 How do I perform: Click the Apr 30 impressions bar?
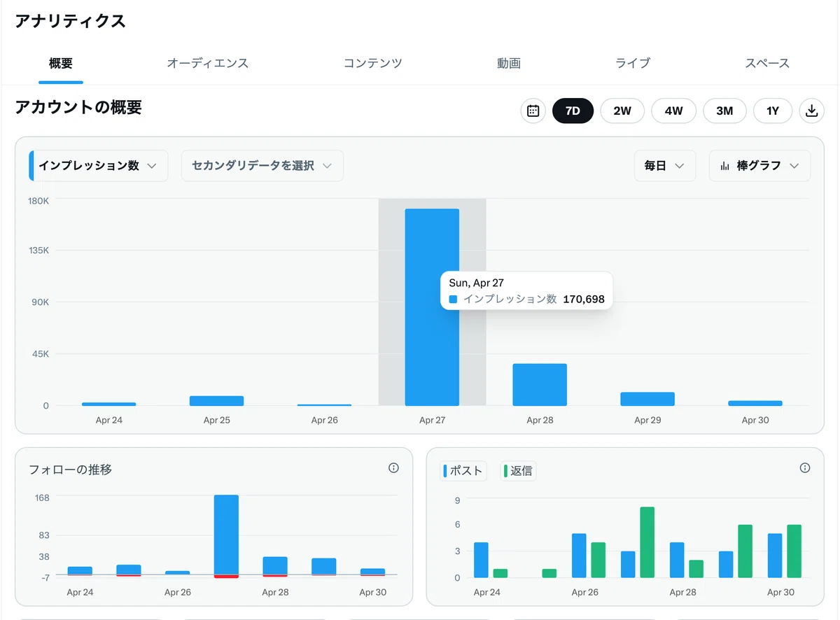coord(755,403)
